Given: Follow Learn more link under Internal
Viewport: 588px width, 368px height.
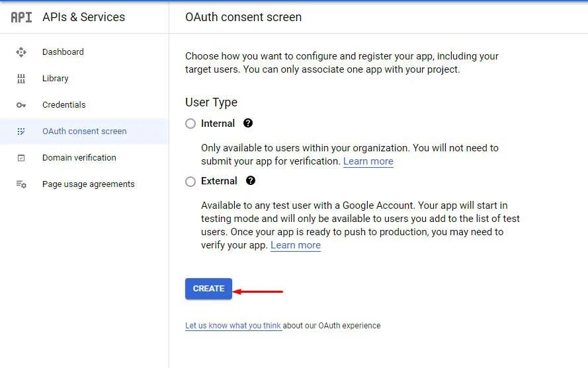Looking at the screenshot, I should point(368,161).
